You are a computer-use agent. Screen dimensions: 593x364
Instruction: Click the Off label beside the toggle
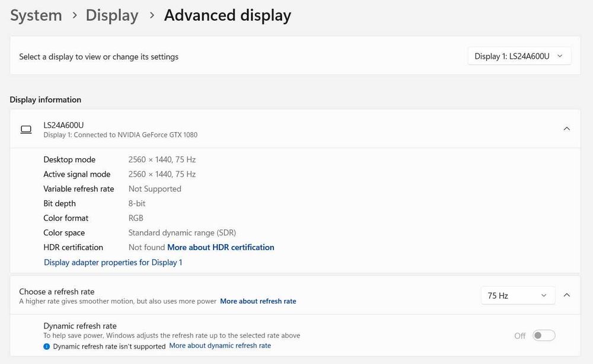click(x=520, y=336)
